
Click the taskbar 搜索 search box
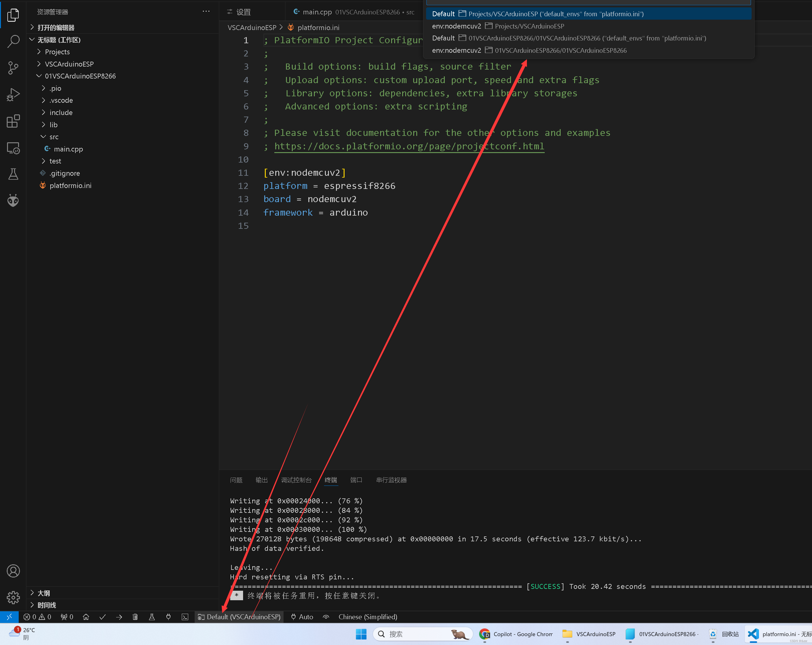[423, 634]
